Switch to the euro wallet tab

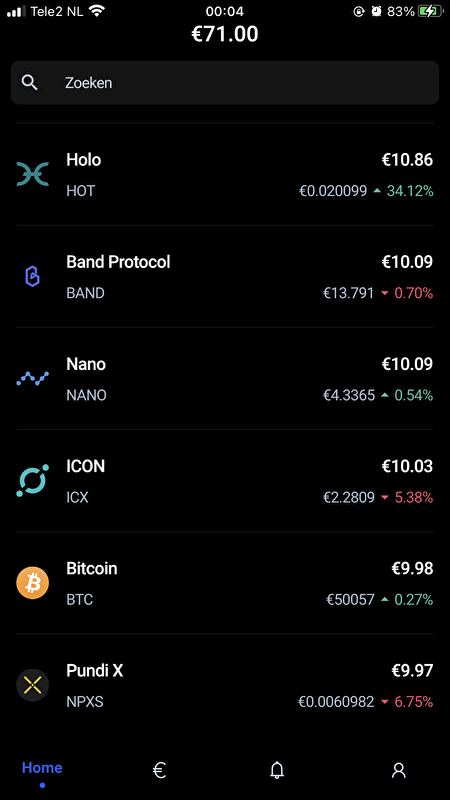point(159,770)
